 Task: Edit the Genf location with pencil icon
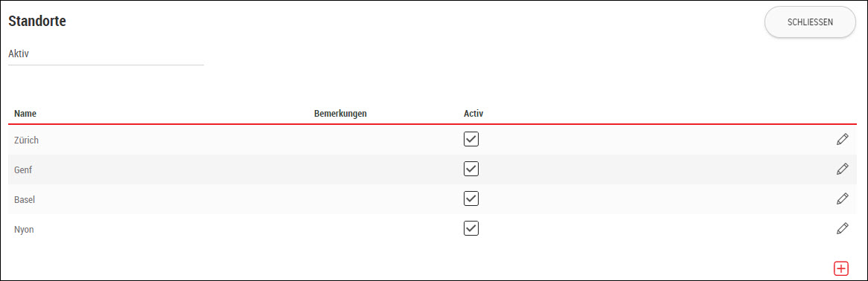842,169
